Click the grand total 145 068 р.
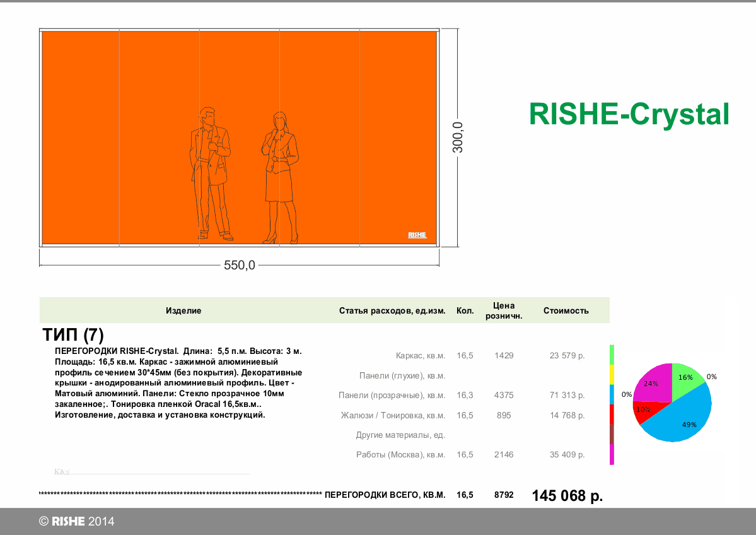This screenshot has height=535, width=756. pyautogui.click(x=567, y=495)
